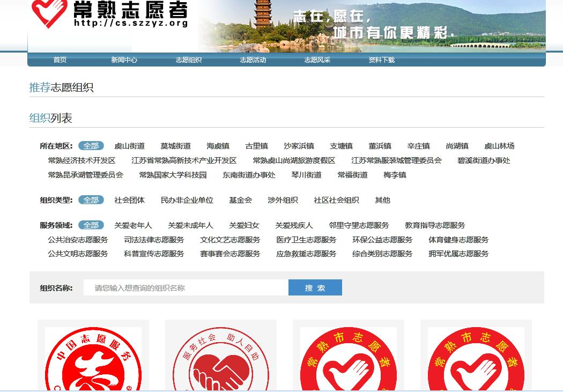Choose 关爱妇女 service field
The height and width of the screenshot is (392, 563).
pyautogui.click(x=244, y=225)
